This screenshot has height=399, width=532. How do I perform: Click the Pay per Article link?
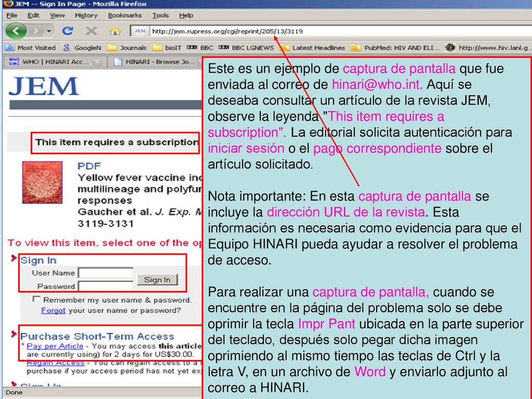pyautogui.click(x=55, y=346)
